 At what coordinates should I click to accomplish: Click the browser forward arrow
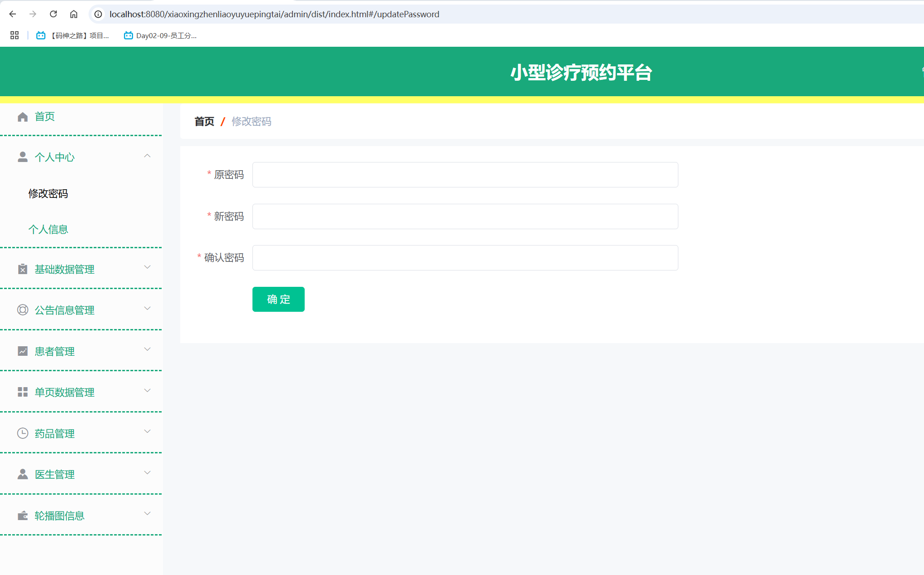pos(33,14)
